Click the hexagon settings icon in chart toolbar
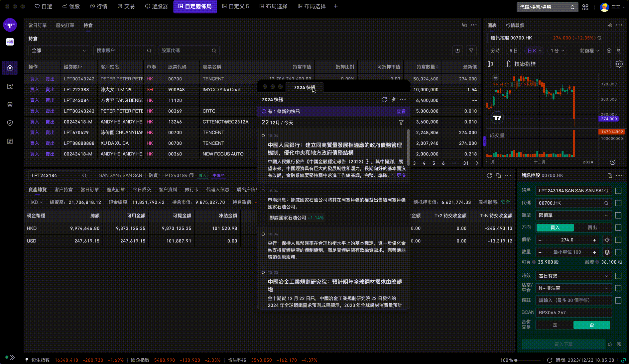The width and height of the screenshot is (629, 364). pyautogui.click(x=609, y=50)
